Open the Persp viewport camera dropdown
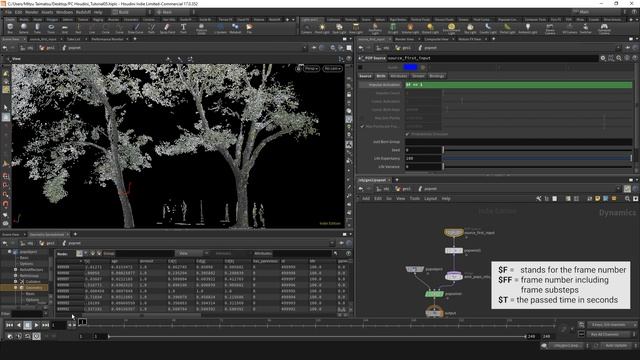640x360 pixels. pos(311,69)
